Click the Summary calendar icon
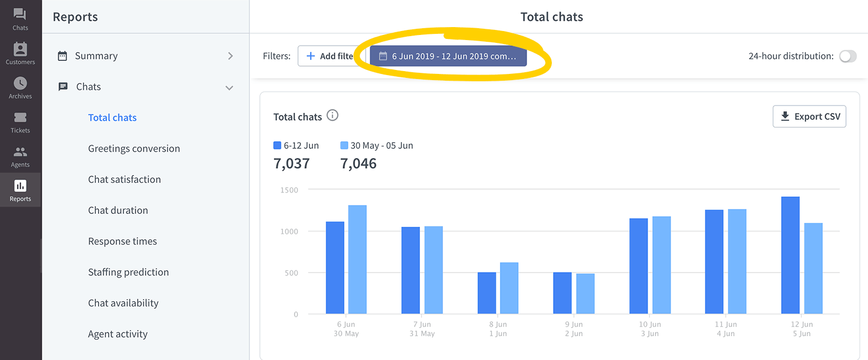The width and height of the screenshot is (868, 360). [x=63, y=56]
